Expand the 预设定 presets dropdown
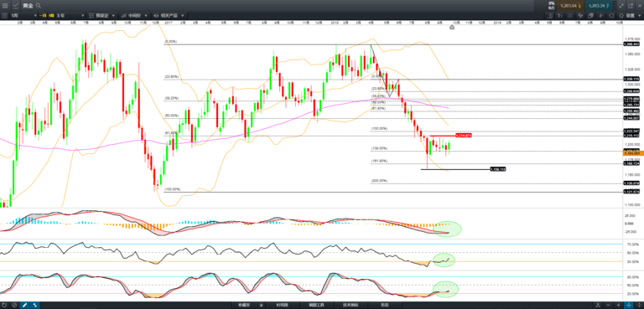 101,16
